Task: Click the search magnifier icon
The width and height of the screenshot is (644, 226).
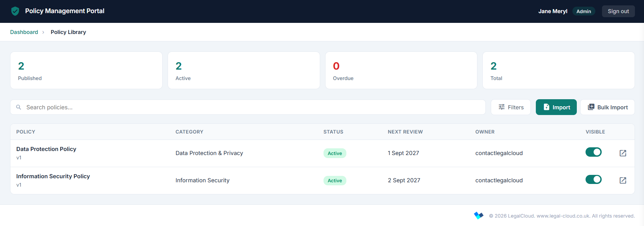Action: pos(19,107)
